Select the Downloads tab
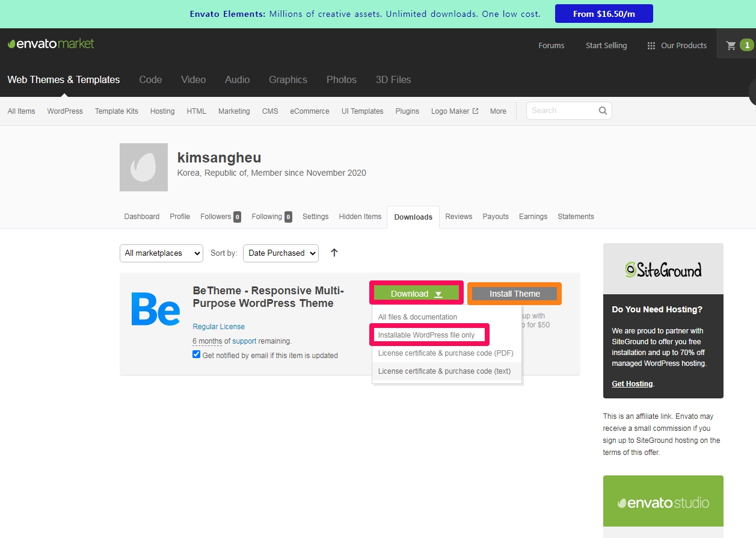This screenshot has width=756, height=538. click(x=413, y=217)
